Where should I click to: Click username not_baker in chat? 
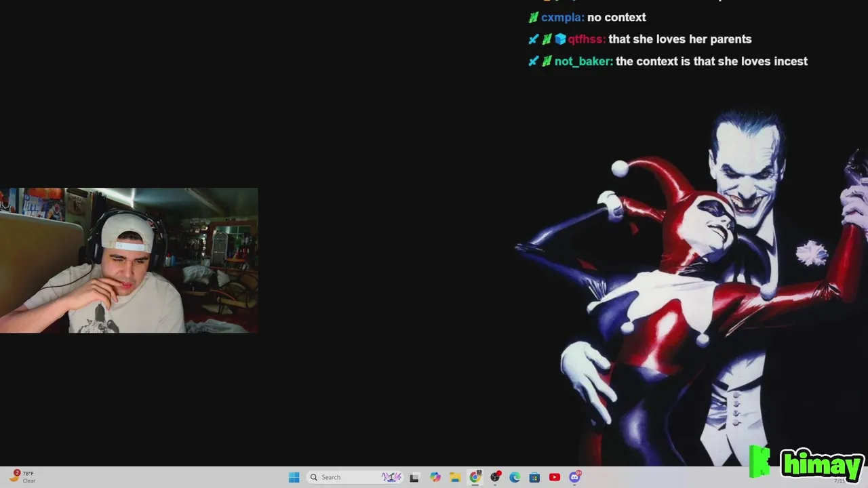pyautogui.click(x=584, y=61)
